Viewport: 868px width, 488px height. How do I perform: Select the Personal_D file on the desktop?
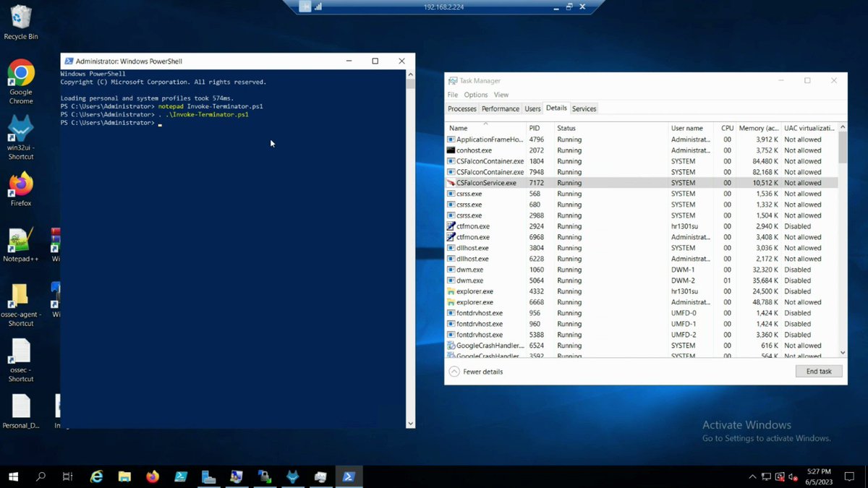point(21,411)
